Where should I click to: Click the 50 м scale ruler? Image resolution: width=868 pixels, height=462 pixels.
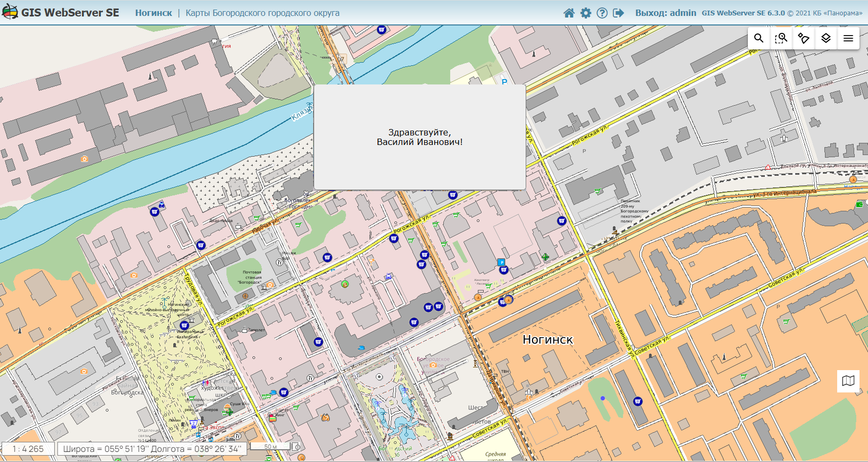[271, 446]
